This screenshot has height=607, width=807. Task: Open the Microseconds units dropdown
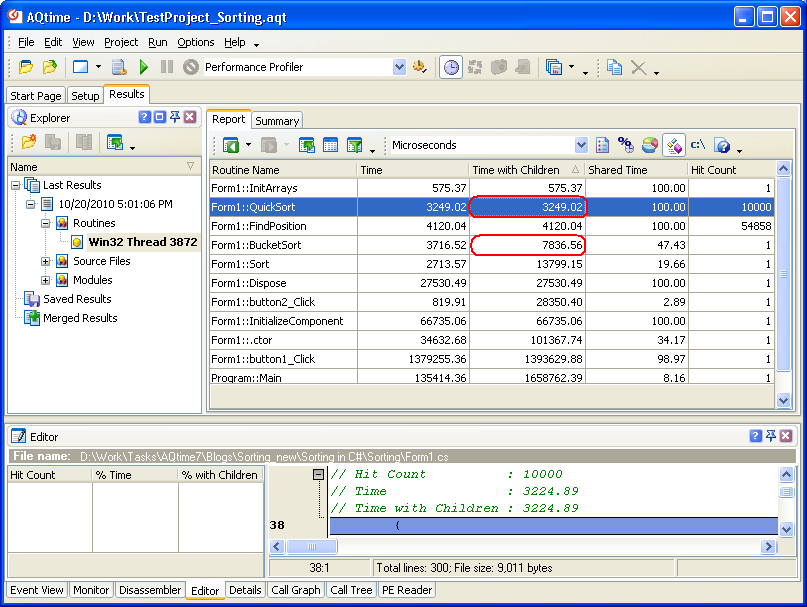[x=581, y=145]
